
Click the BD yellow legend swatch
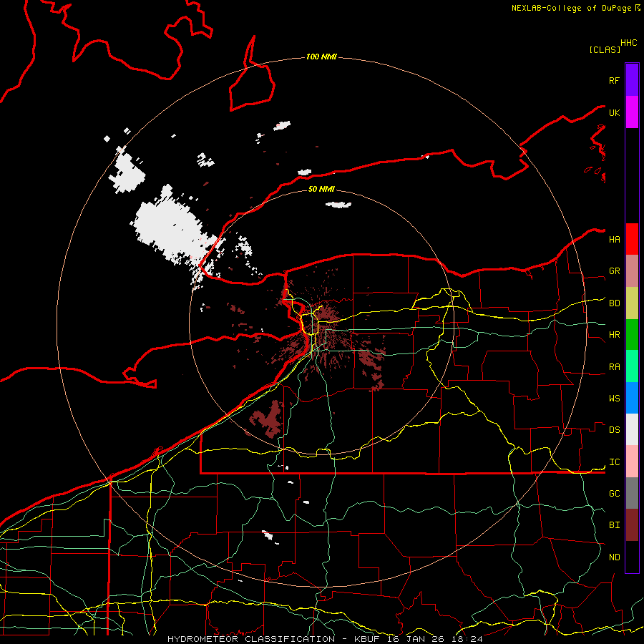(x=632, y=303)
